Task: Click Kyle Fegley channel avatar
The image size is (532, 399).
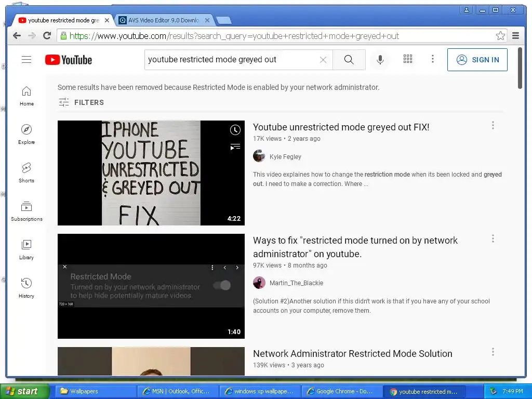Action: click(259, 156)
